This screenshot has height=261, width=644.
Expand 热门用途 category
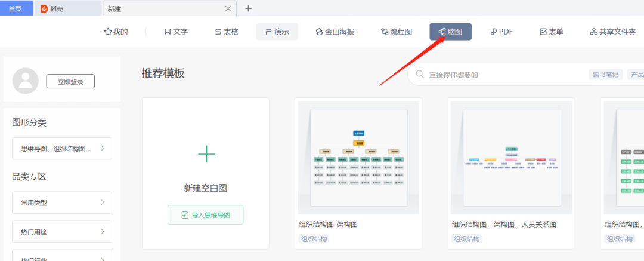[x=62, y=232]
